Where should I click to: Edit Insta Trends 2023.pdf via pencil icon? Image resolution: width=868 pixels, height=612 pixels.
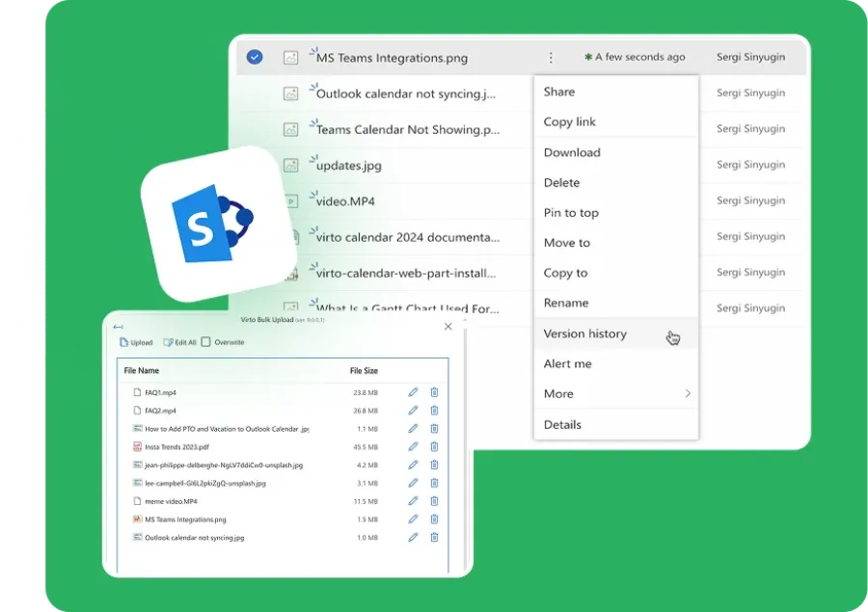tap(413, 446)
